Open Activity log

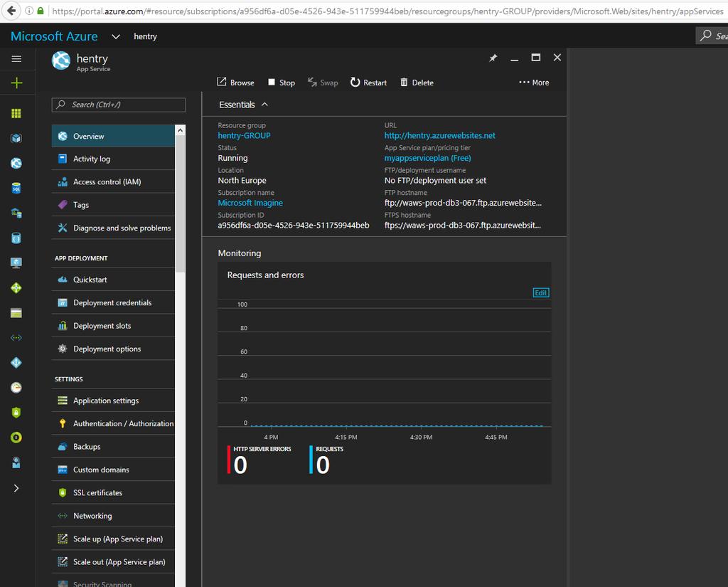tap(113, 159)
